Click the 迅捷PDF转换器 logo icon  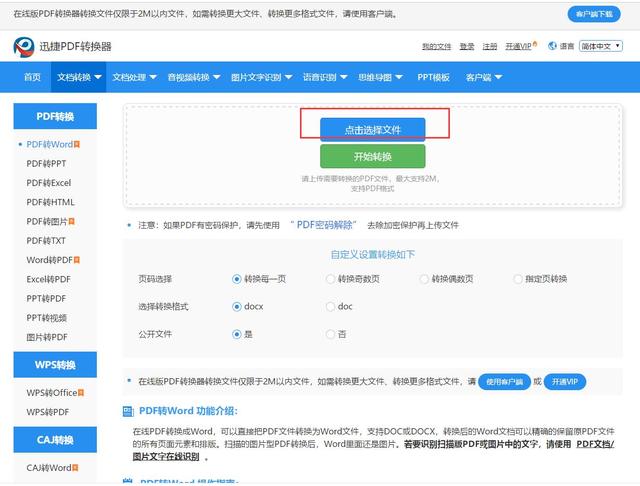click(23, 47)
